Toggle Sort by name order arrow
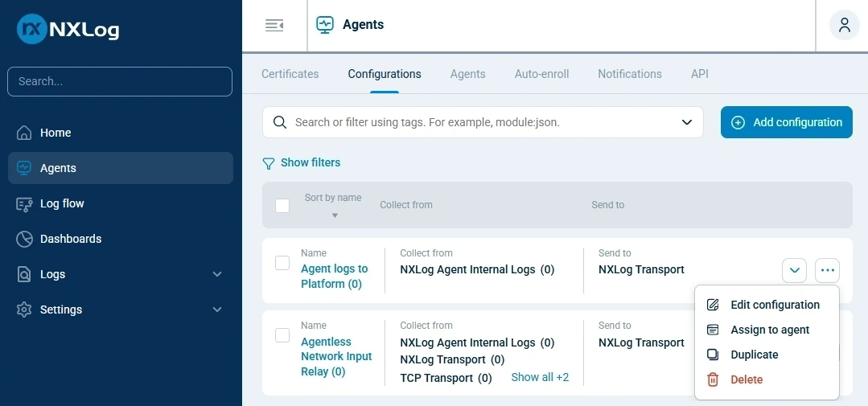Screen dimensions: 868x406 (335, 215)
